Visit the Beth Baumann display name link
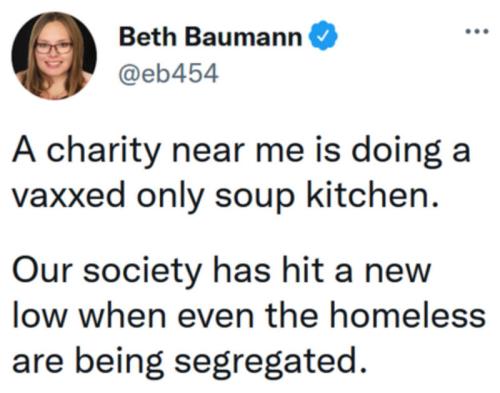This screenshot has width=500, height=393. [211, 36]
